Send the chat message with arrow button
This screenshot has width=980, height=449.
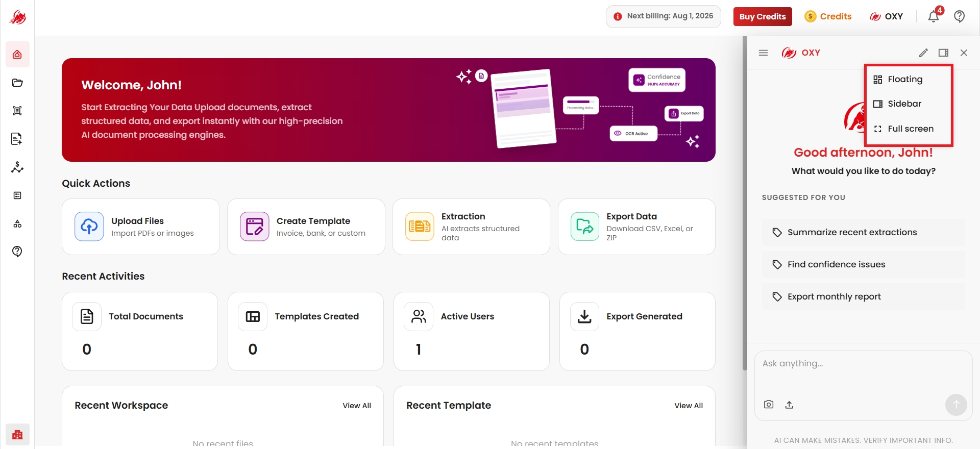pyautogui.click(x=956, y=405)
